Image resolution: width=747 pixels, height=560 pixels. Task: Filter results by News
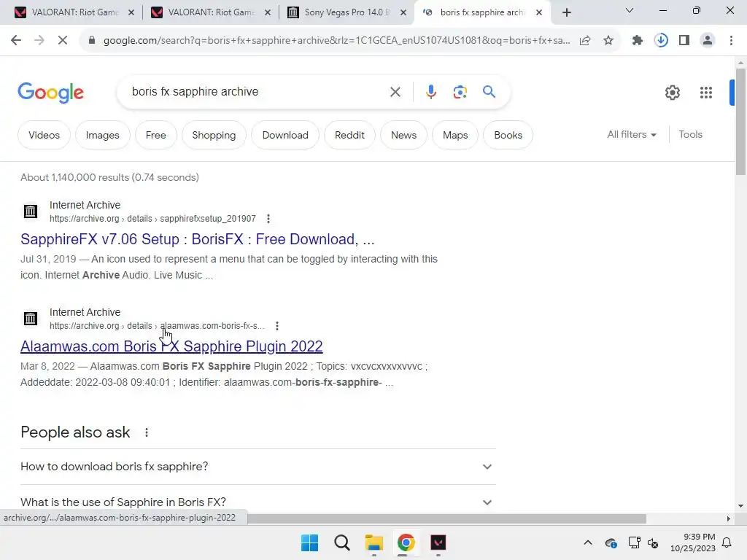pos(403,135)
